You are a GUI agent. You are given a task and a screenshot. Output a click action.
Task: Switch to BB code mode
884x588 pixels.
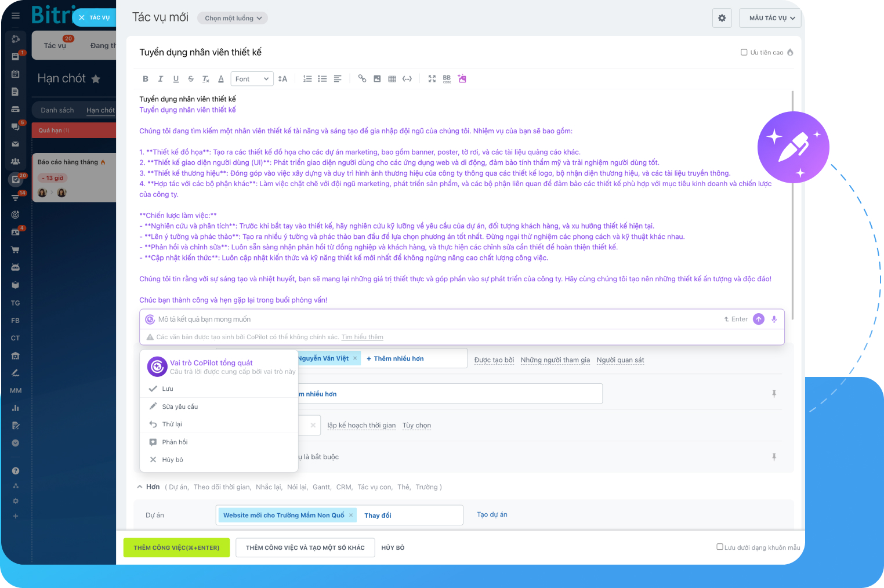(x=447, y=79)
